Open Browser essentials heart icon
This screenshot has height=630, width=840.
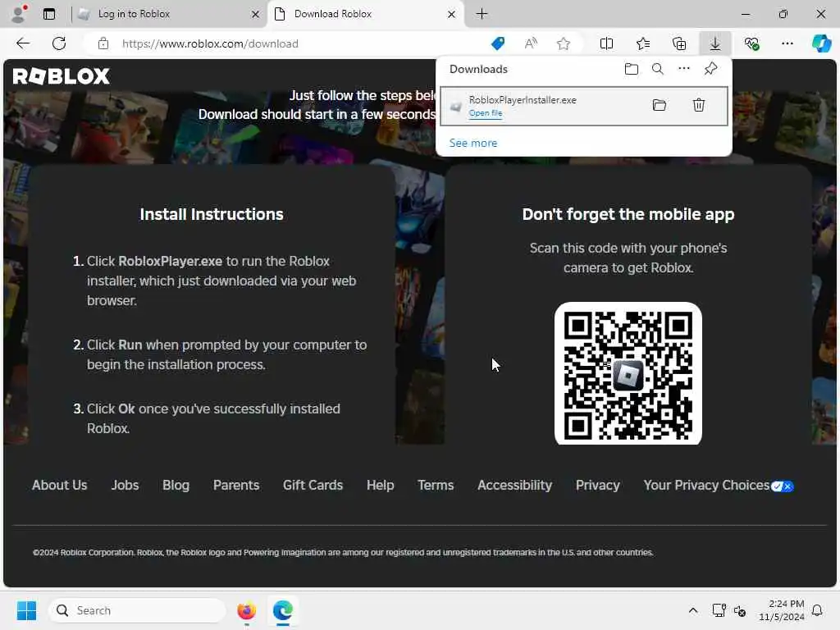tap(751, 43)
